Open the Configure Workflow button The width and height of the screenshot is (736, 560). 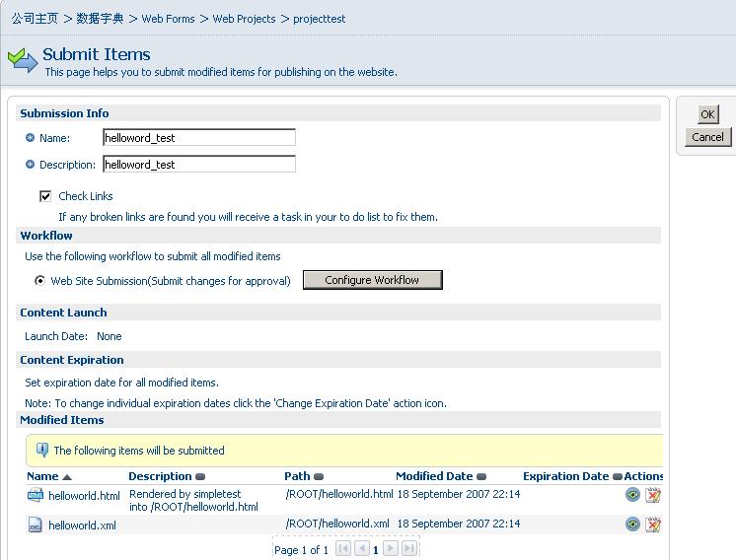click(372, 280)
